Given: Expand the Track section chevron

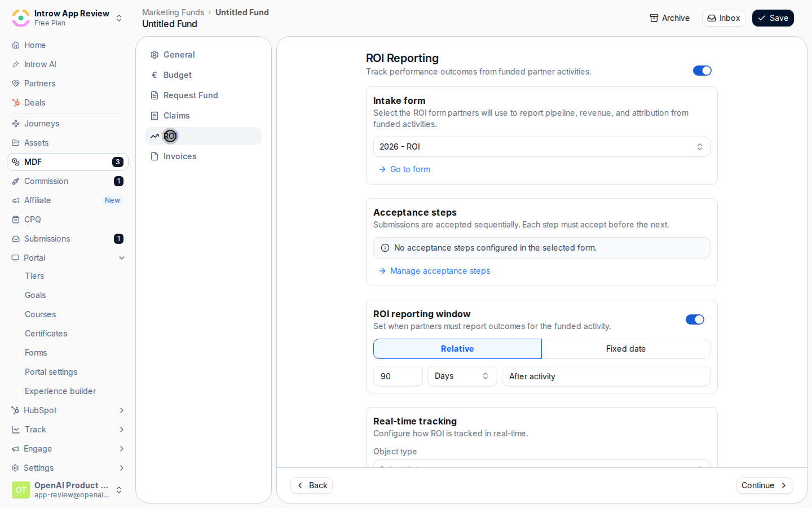Looking at the screenshot, I should [122, 430].
